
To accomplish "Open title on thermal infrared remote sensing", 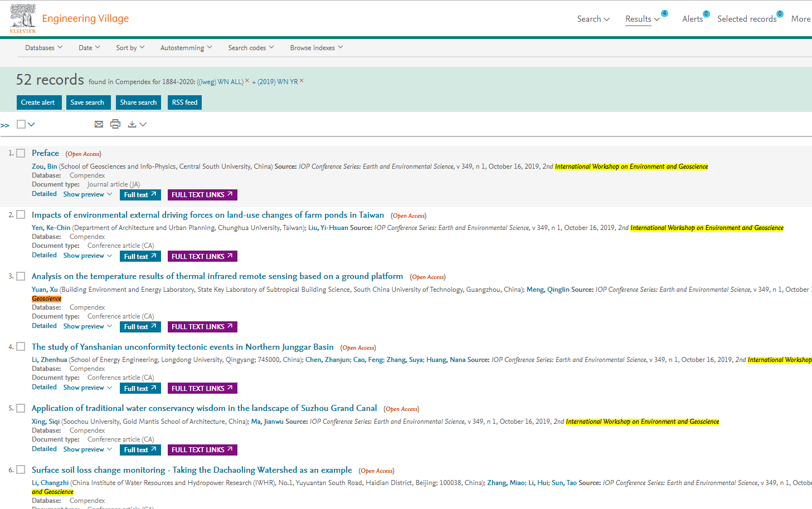I will click(217, 276).
